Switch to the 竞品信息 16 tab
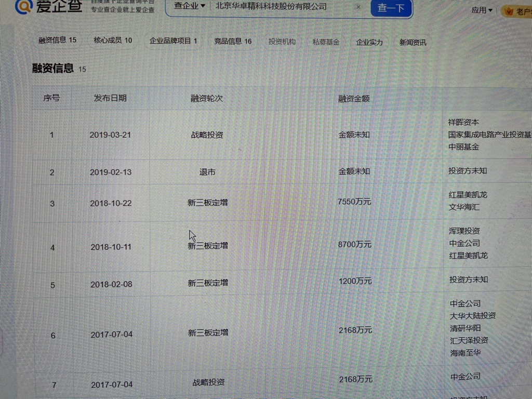This screenshot has width=532, height=399. (x=233, y=42)
